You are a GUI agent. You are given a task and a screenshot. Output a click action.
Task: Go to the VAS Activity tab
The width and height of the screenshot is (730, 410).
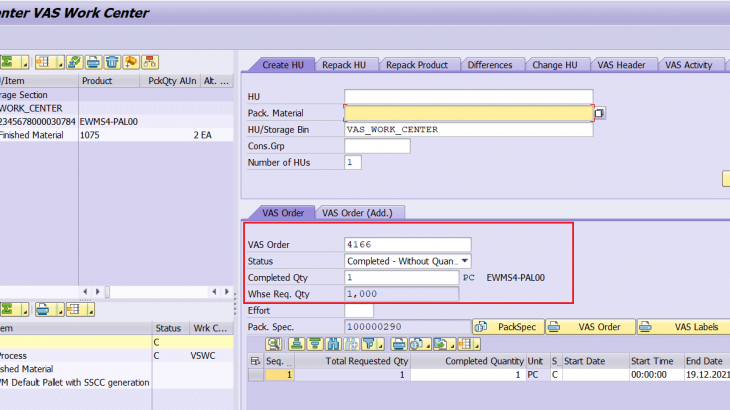[x=689, y=65]
